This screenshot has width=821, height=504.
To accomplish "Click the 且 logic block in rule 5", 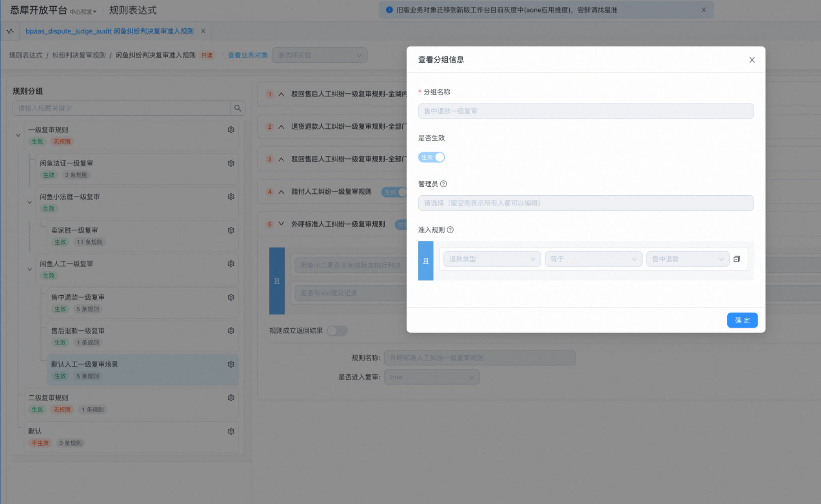I will click(x=277, y=281).
